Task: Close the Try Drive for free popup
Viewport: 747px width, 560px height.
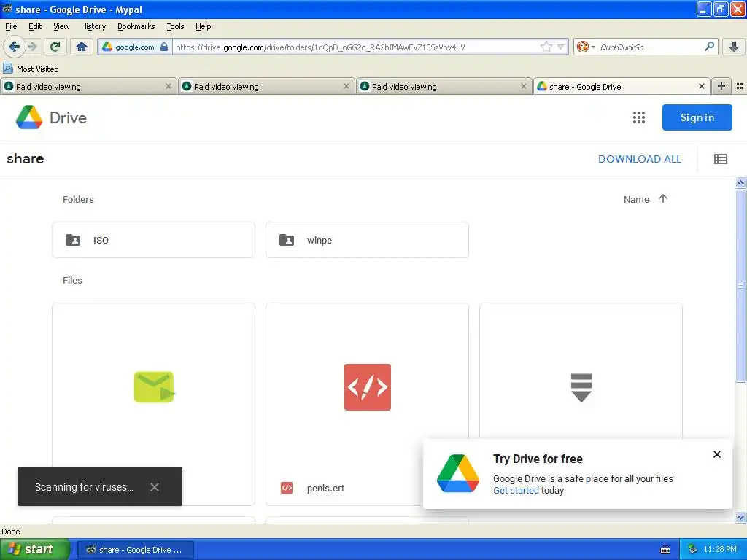Action: [716, 454]
